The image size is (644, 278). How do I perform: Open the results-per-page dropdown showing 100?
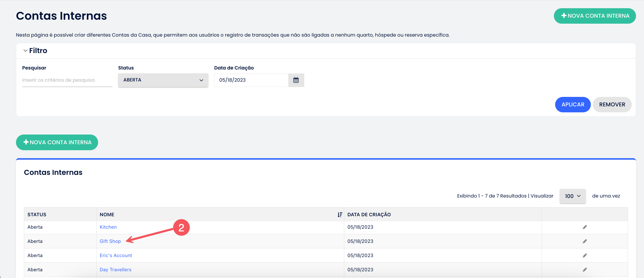(x=572, y=196)
